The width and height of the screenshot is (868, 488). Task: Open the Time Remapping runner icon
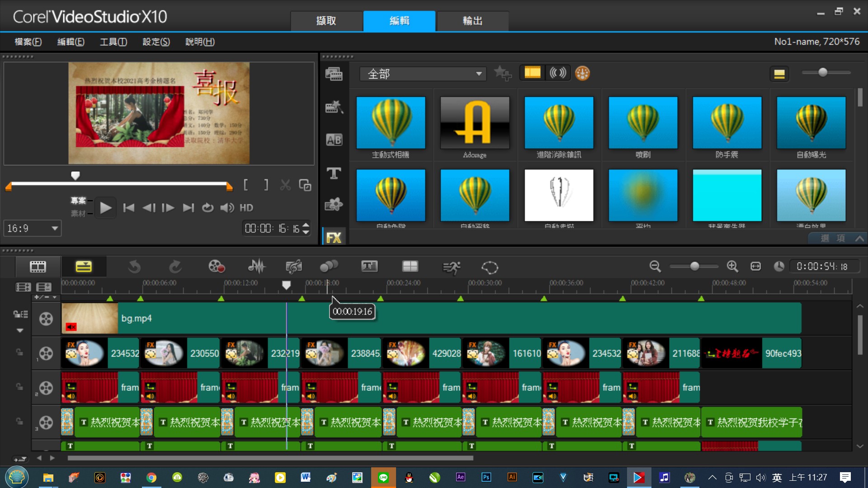tap(451, 267)
